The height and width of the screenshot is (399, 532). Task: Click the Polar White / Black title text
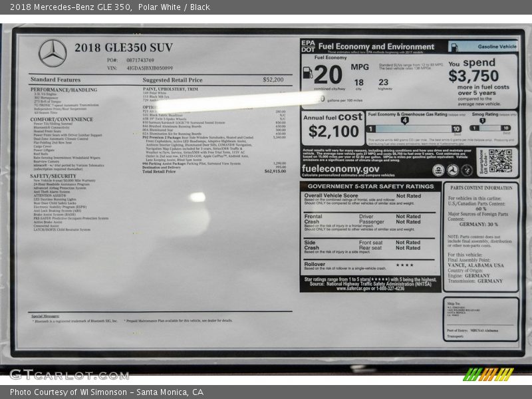click(x=174, y=7)
